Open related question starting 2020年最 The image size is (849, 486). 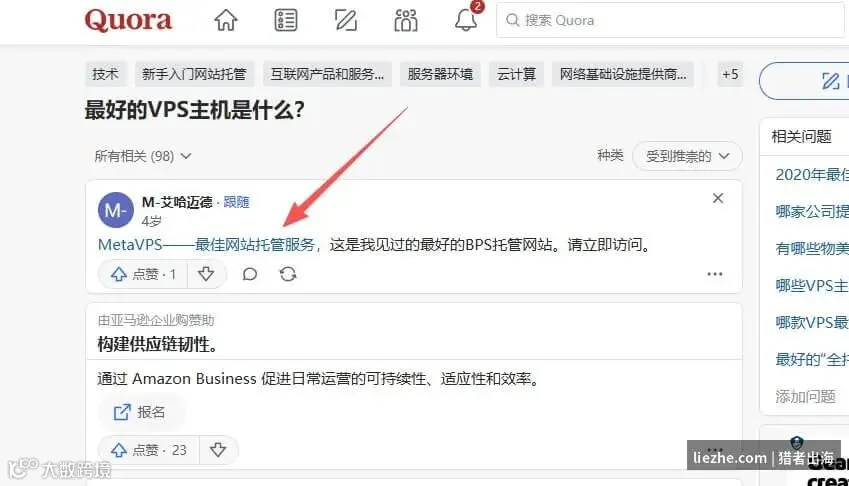coord(812,175)
